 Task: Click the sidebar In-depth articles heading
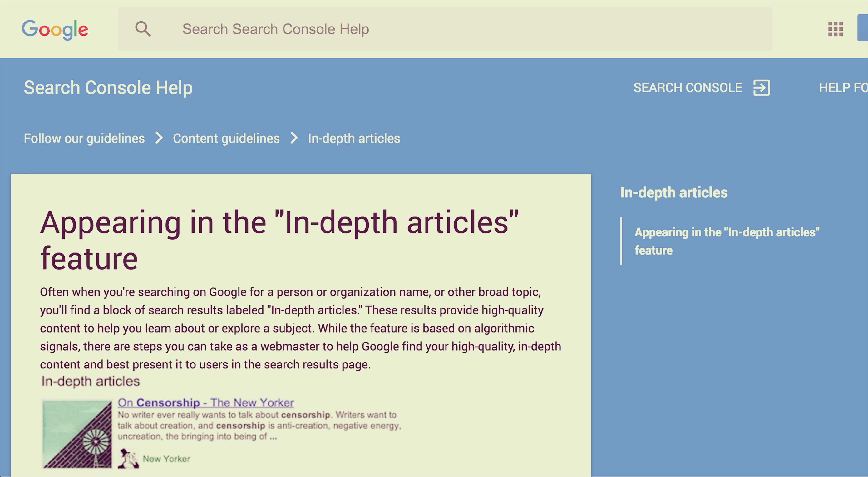coord(674,192)
